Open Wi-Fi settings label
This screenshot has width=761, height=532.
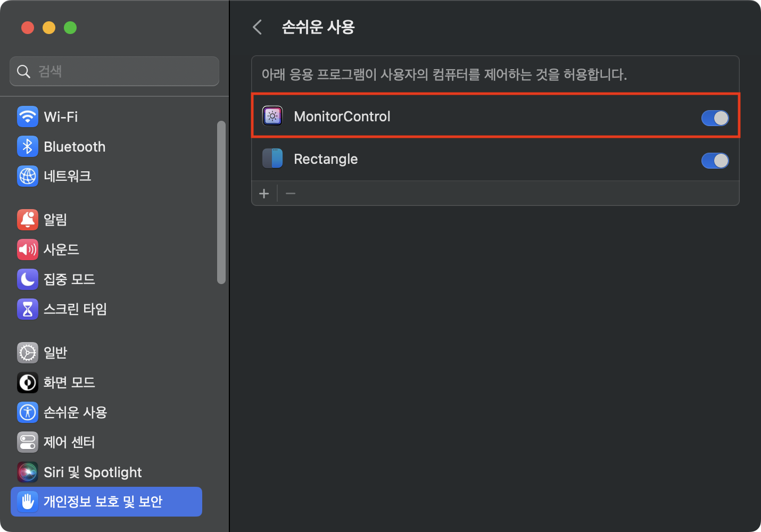pos(61,117)
